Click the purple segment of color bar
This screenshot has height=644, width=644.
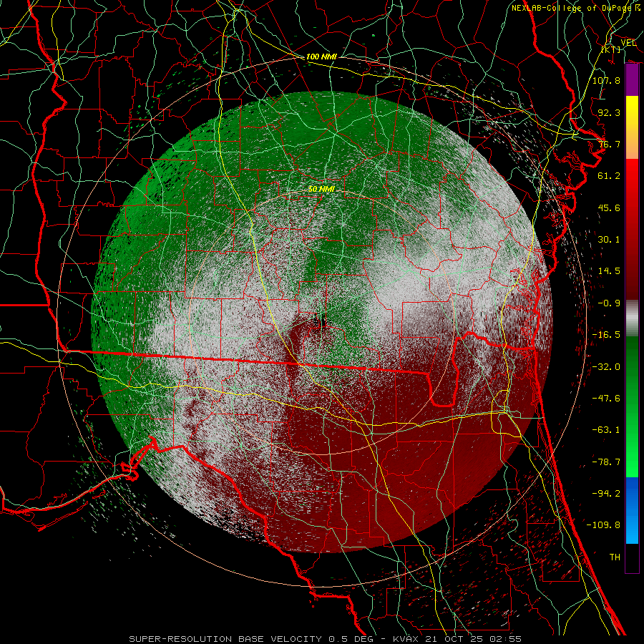[x=632, y=80]
